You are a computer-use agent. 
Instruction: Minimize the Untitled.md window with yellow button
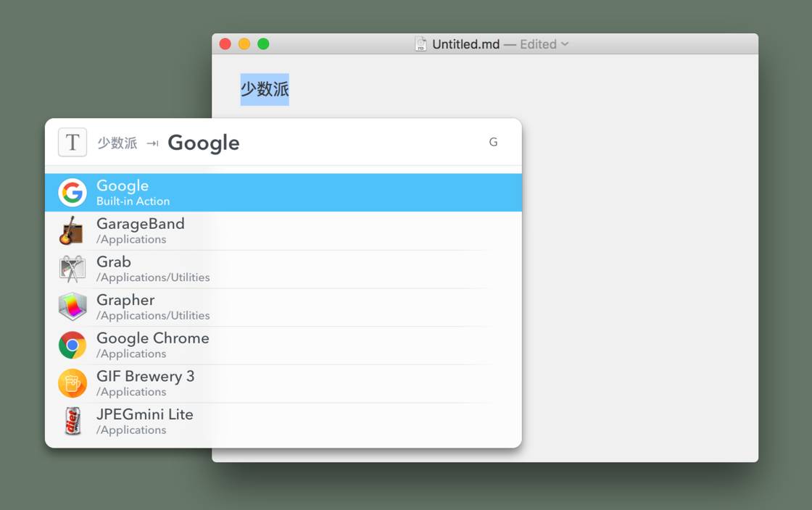coord(244,44)
